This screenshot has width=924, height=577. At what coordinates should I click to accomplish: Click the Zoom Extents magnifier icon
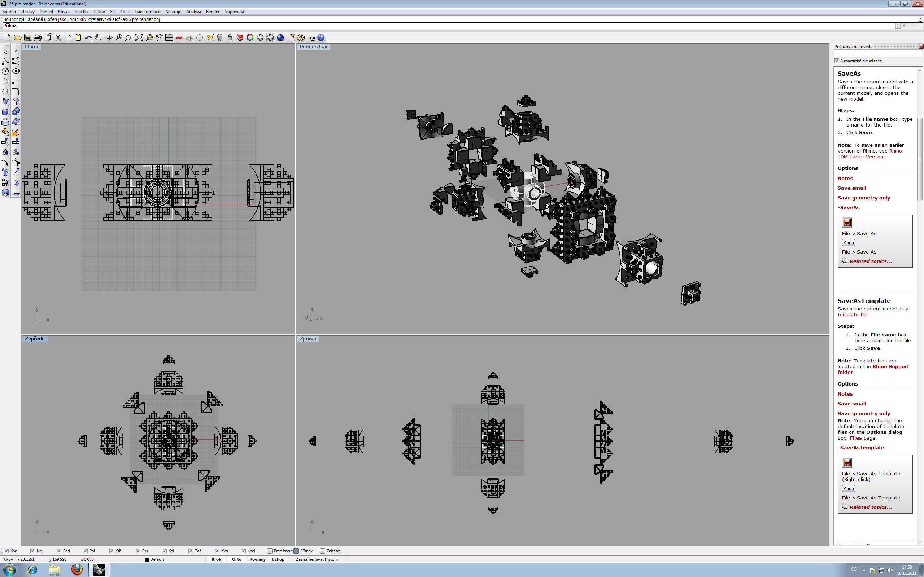coord(139,38)
